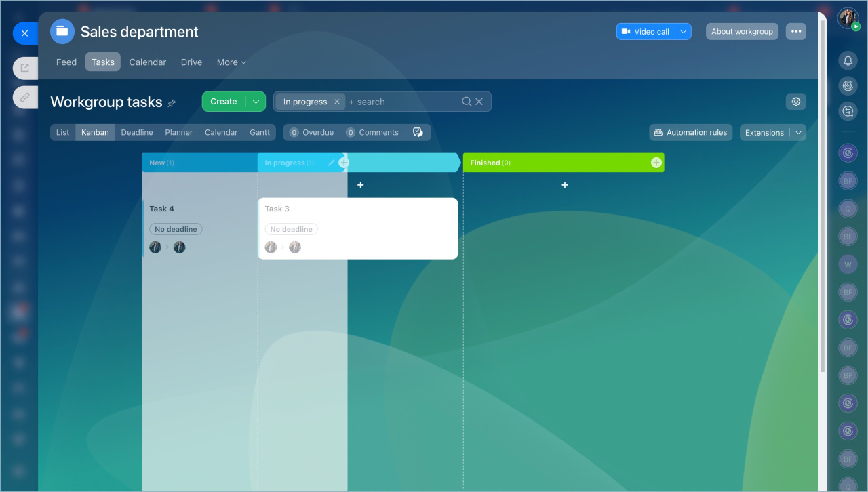Click the search magnifier icon
This screenshot has height=492, width=868.
point(467,102)
